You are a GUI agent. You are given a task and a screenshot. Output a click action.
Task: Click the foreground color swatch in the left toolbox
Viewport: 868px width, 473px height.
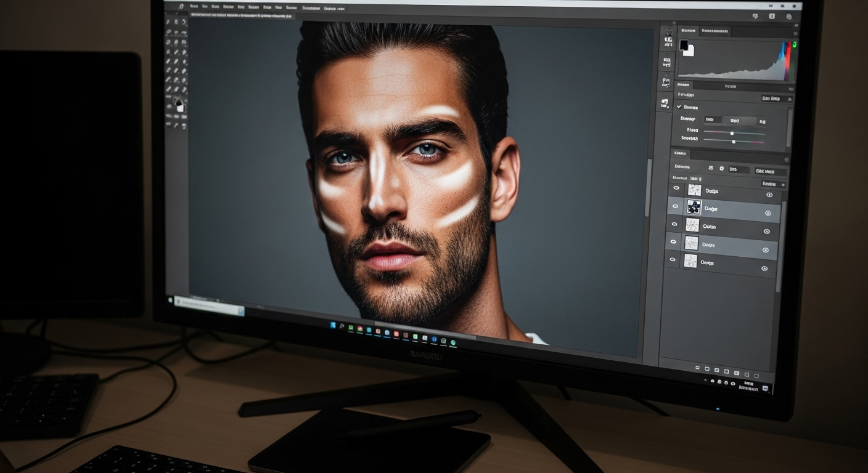point(178,102)
